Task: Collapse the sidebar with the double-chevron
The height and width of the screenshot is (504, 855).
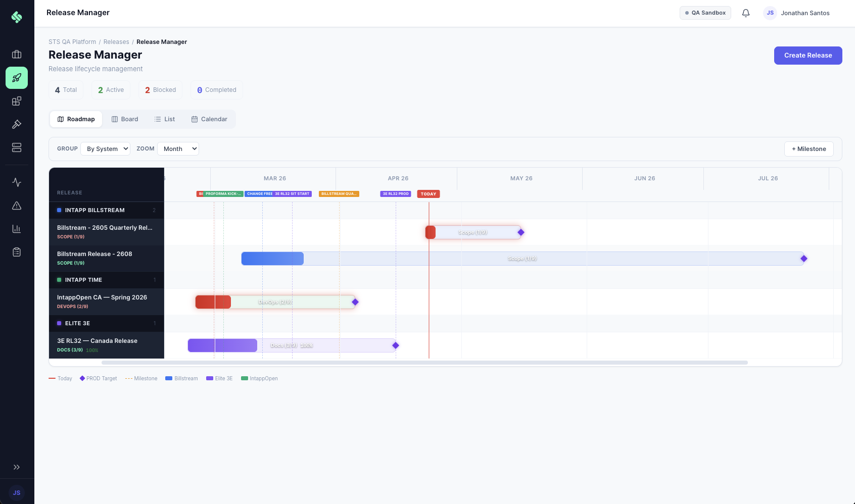Action: point(17,467)
